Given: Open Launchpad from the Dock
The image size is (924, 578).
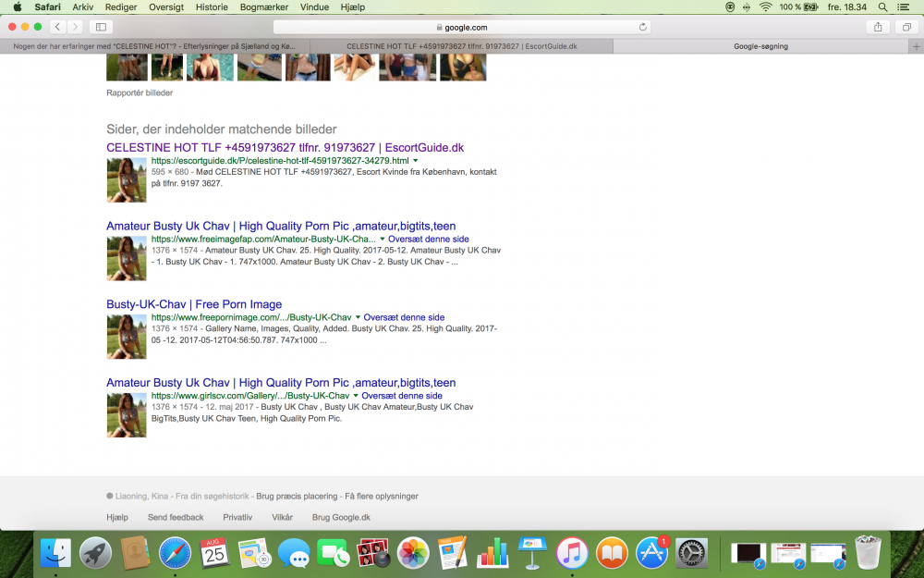Looking at the screenshot, I should pos(95,554).
